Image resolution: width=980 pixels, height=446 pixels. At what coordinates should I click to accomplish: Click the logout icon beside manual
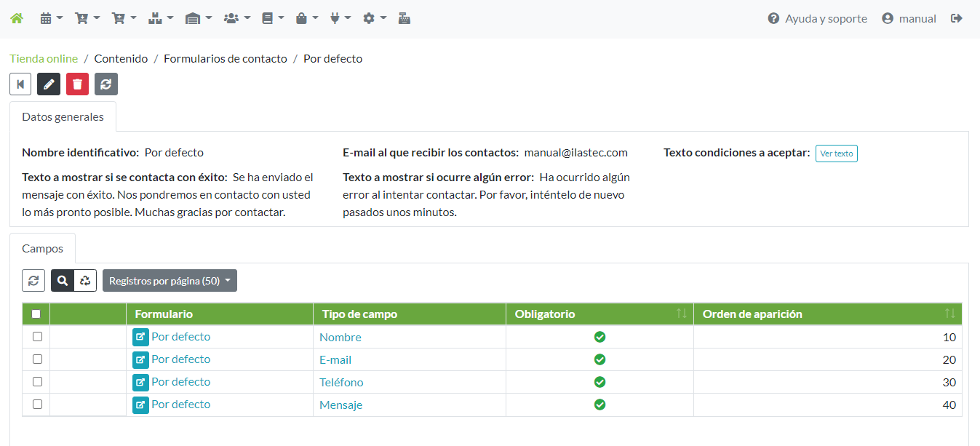tap(957, 18)
